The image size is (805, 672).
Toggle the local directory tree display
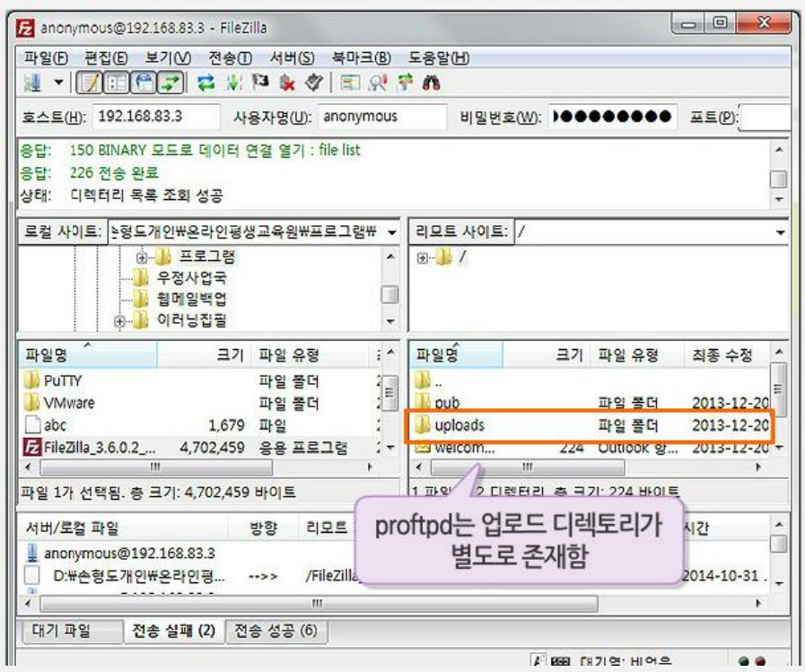[116, 83]
